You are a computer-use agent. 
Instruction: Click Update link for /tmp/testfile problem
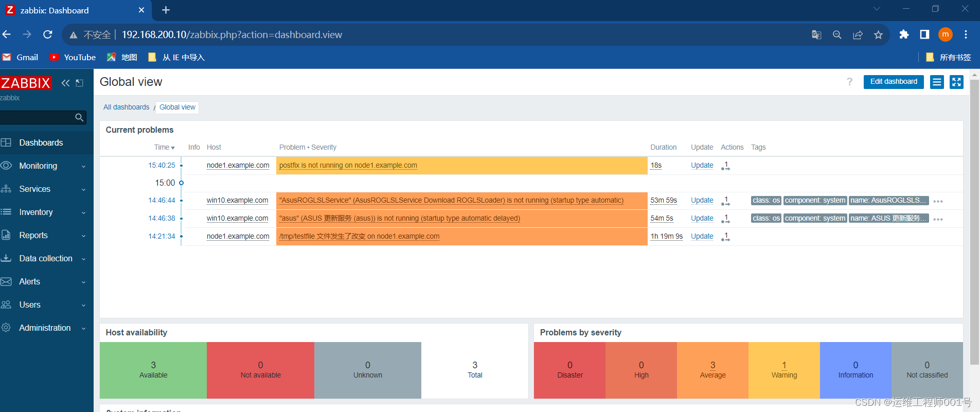point(702,236)
